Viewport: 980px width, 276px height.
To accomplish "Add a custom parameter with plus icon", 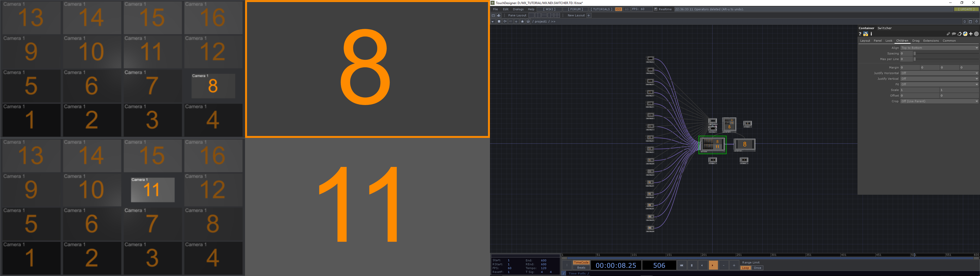I will [x=971, y=34].
